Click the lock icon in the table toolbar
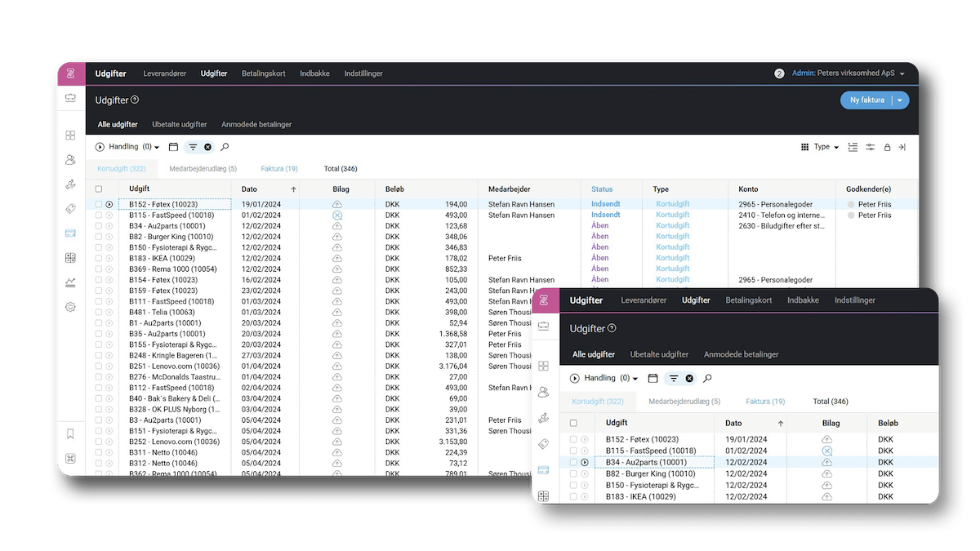The width and height of the screenshot is (980, 551). pos(887,147)
